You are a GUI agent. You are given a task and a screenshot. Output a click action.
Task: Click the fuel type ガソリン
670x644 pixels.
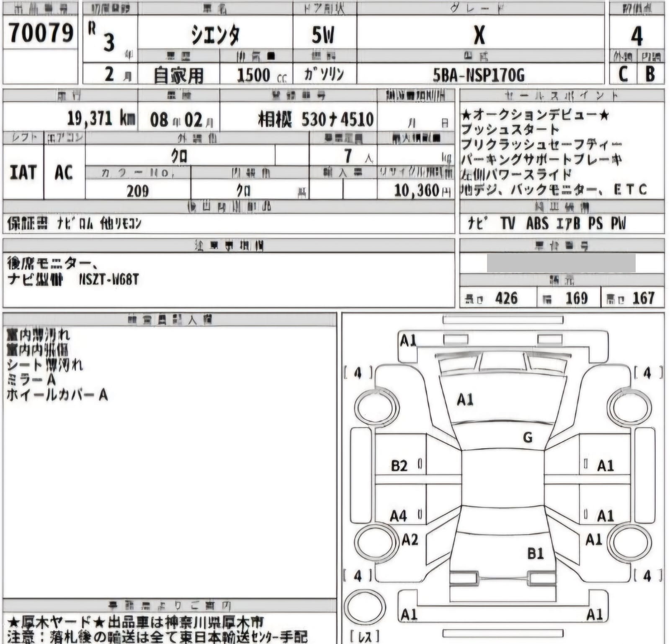324,74
